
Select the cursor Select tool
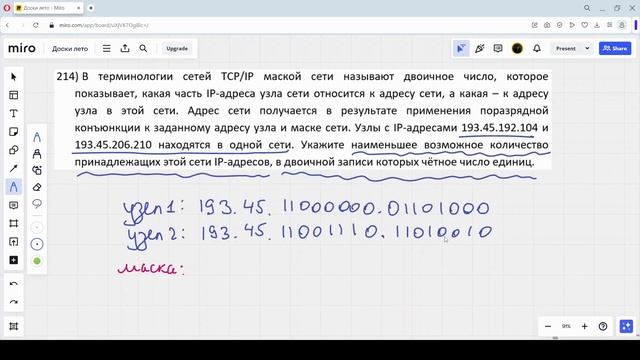coord(13,77)
